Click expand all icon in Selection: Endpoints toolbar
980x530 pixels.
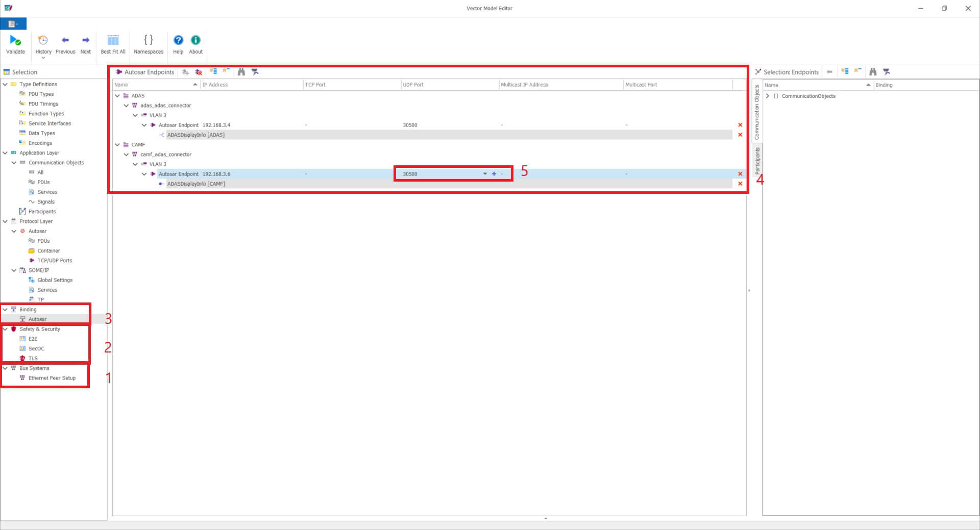tap(845, 72)
